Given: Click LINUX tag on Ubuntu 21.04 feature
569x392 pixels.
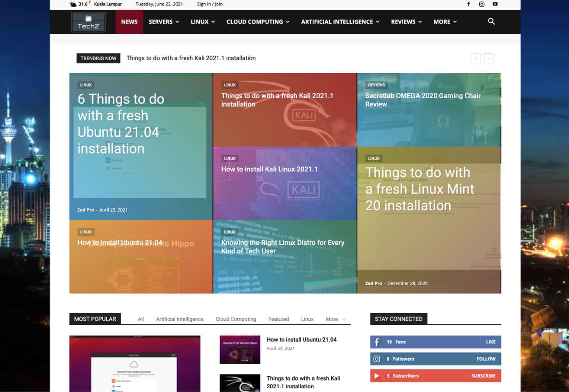Looking at the screenshot, I should (86, 85).
